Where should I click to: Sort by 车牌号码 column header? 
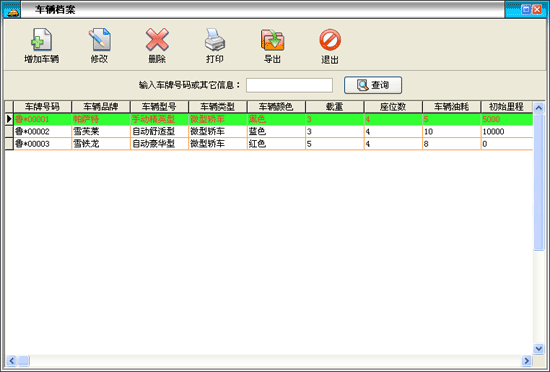click(42, 107)
